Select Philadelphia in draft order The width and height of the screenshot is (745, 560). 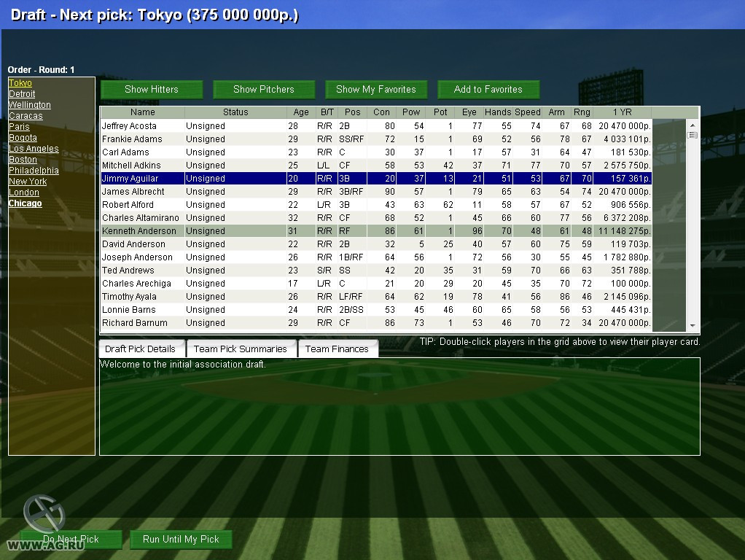(x=34, y=171)
